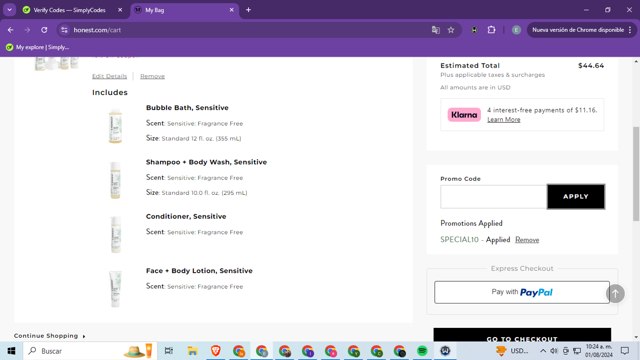Click the Estimated Total amount $44.64
The width and height of the screenshot is (640, 360).
[x=591, y=66]
